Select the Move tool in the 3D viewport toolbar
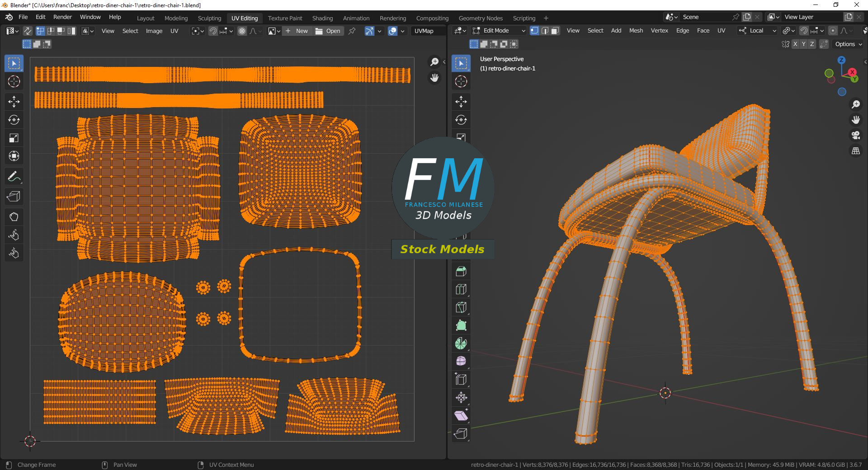The height and width of the screenshot is (470, 868). click(x=461, y=102)
